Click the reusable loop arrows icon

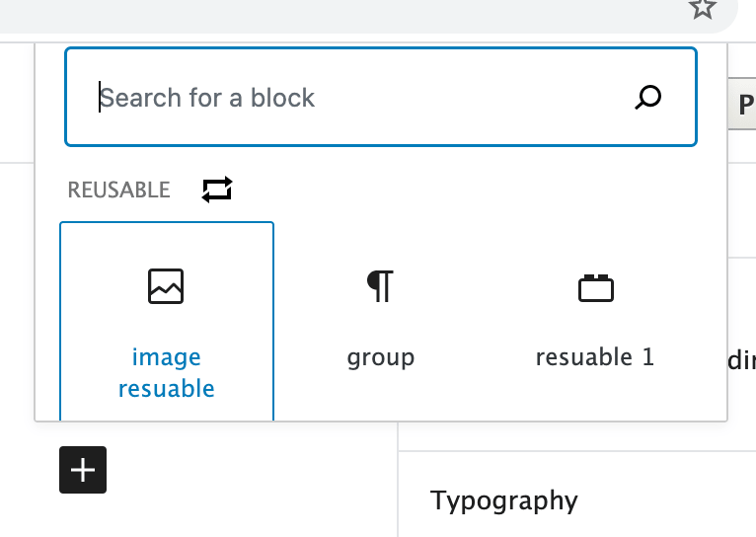click(217, 190)
